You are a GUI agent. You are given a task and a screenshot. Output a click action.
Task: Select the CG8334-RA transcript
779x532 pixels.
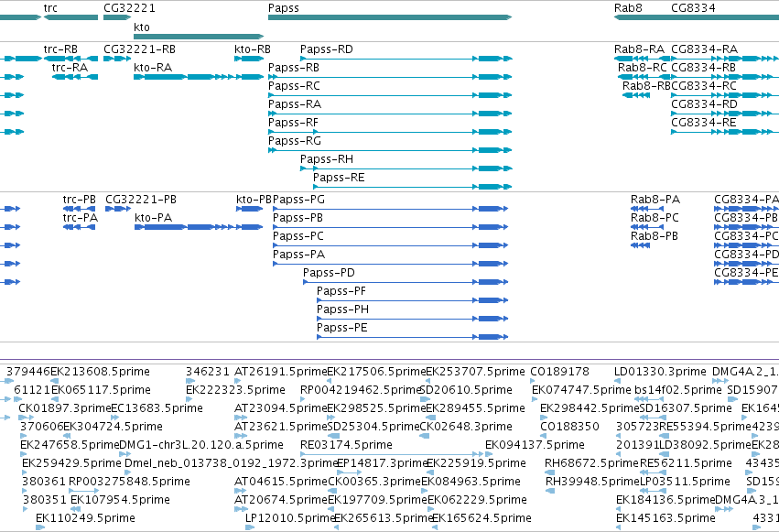tap(725, 59)
